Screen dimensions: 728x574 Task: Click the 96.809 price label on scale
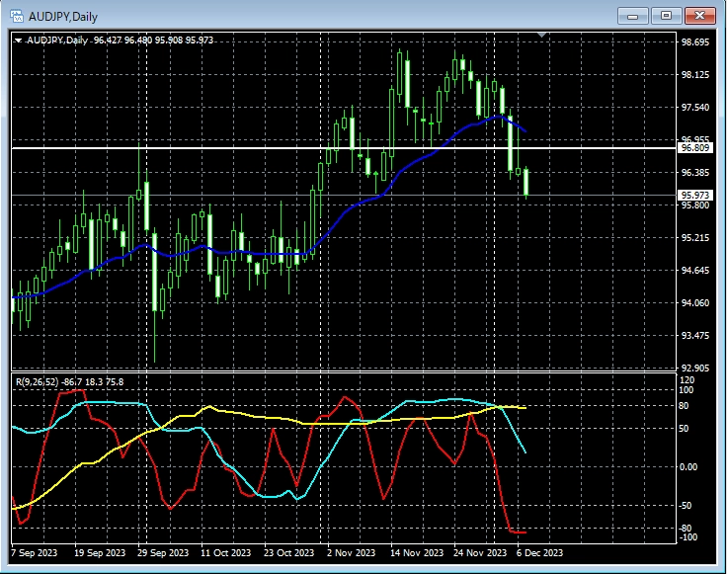point(695,148)
